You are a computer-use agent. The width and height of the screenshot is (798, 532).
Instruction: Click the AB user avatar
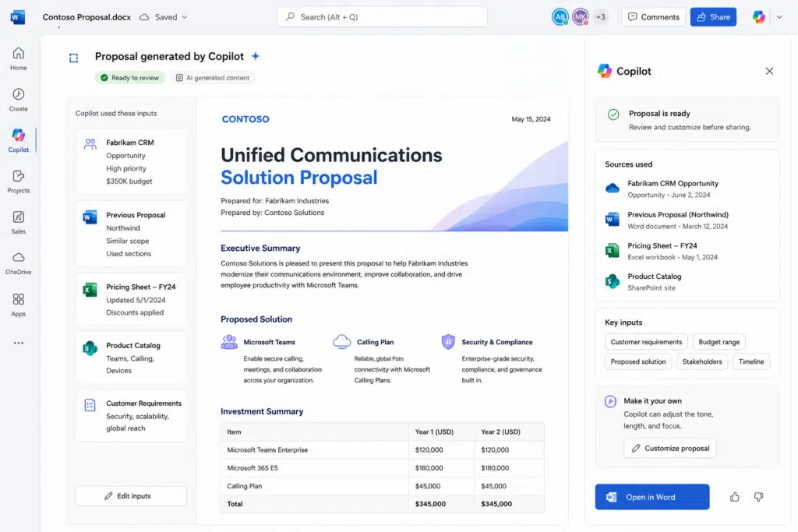560,17
